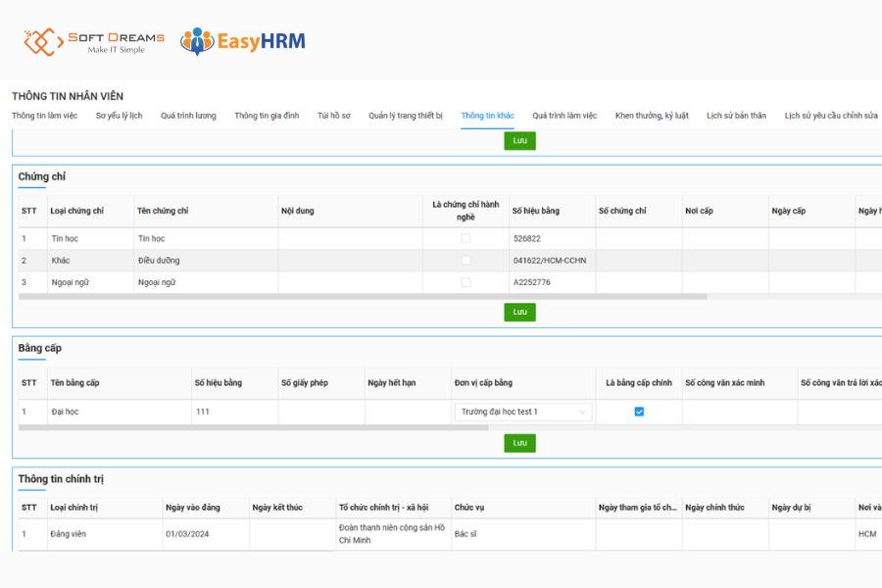Enable practice certificate checkbox for Ngoại ngữ row
This screenshot has width=882, height=588.
(465, 282)
